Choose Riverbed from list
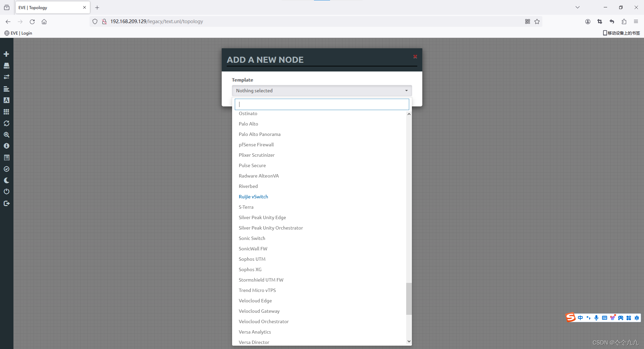Screen dimensions: 644x349 pyautogui.click(x=319, y=186)
